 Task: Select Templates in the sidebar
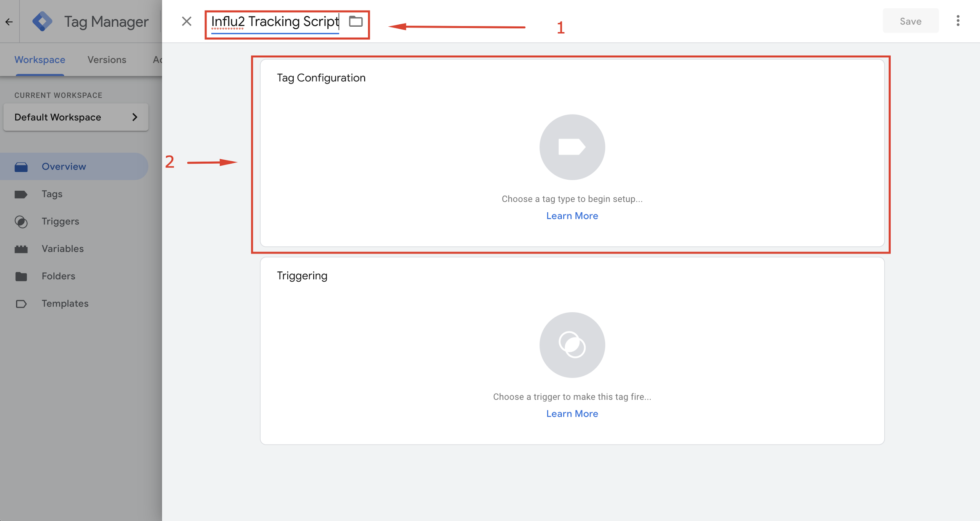(65, 304)
